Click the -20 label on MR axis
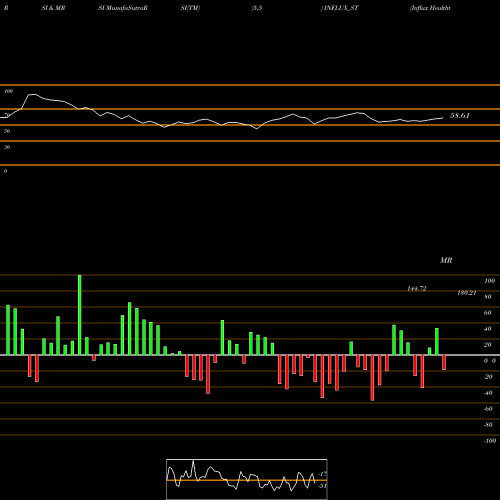 [488, 377]
